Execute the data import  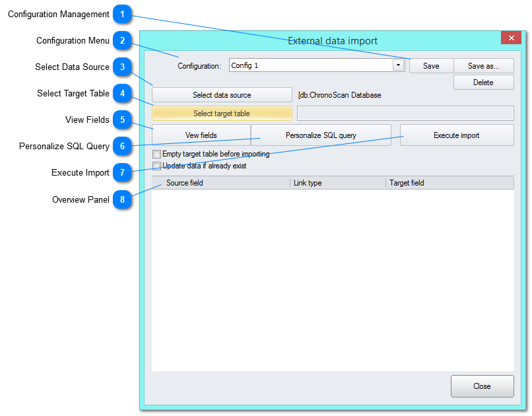coord(457,135)
